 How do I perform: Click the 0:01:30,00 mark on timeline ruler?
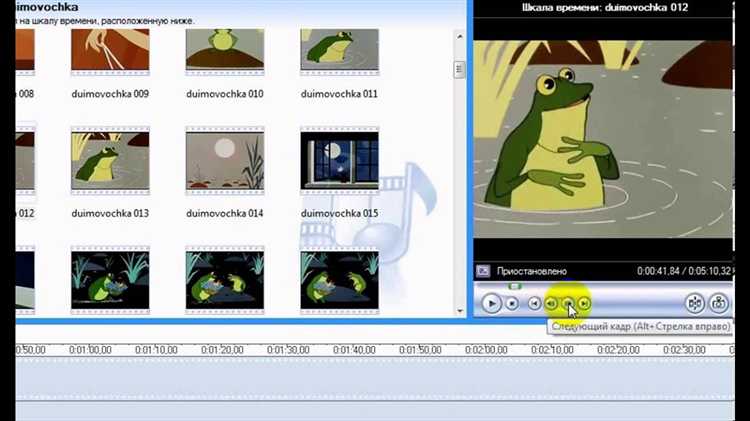288,350
